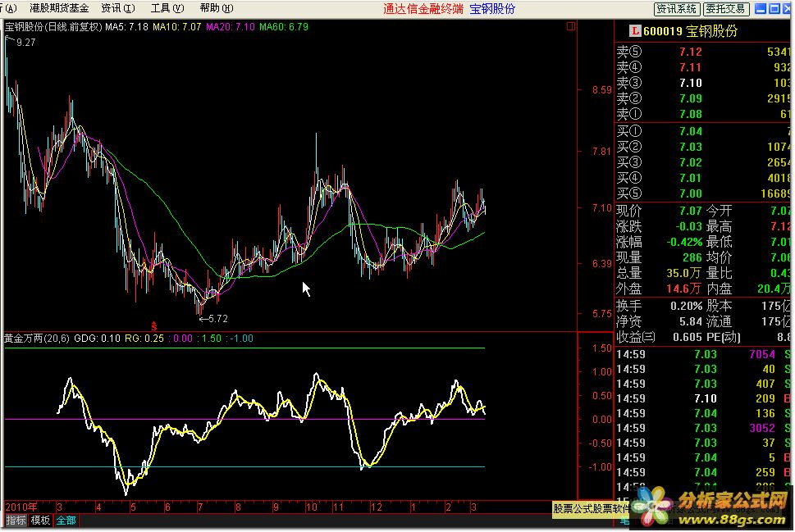Click the 资讯系统 button

[x=677, y=9]
